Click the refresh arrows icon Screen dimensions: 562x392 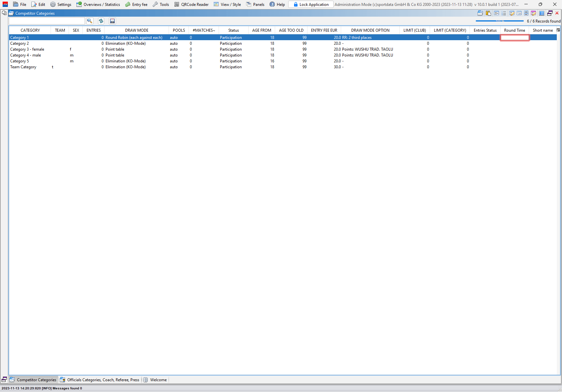pos(101,21)
